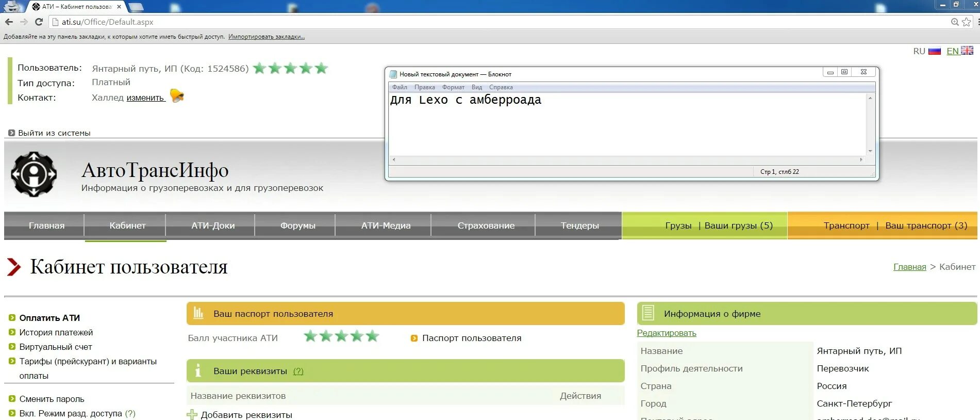Image resolution: width=980 pixels, height=420 pixels.
Task: Click the info icon in Ваши реквизиты header
Action: click(198, 370)
